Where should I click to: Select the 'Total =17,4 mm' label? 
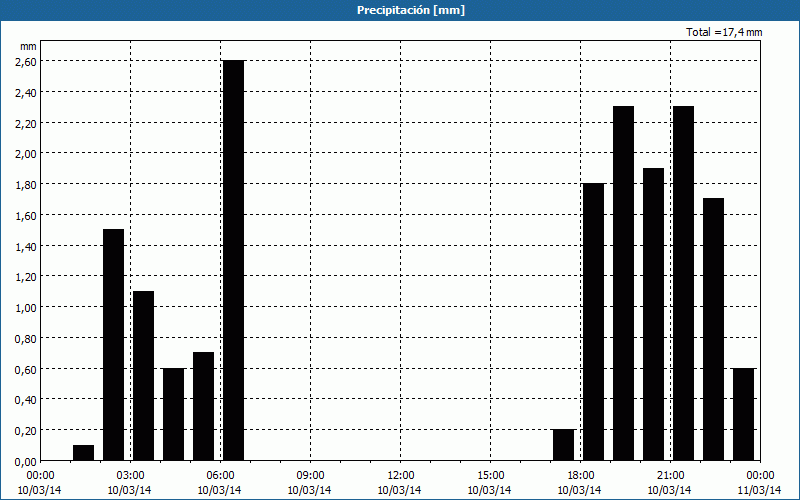(x=724, y=32)
